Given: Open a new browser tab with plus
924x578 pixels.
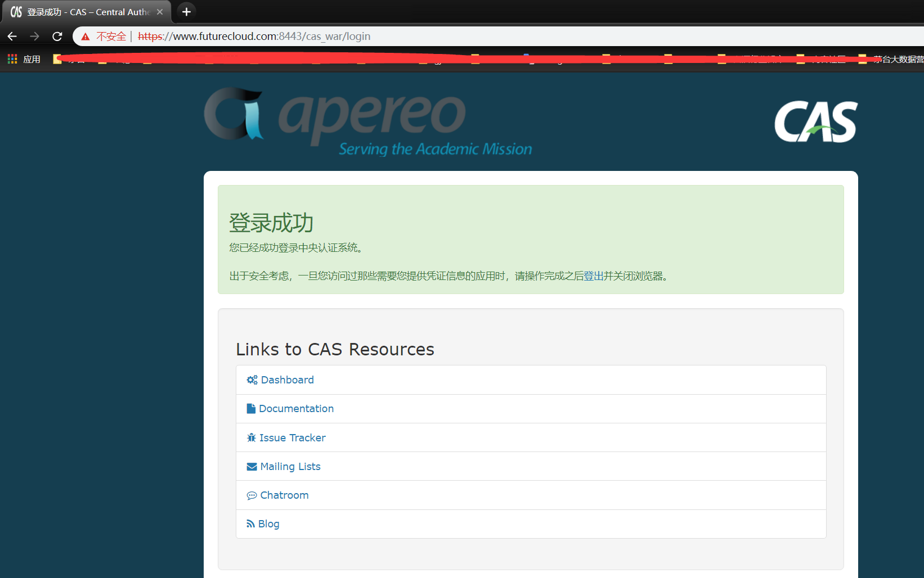Looking at the screenshot, I should coord(186,12).
